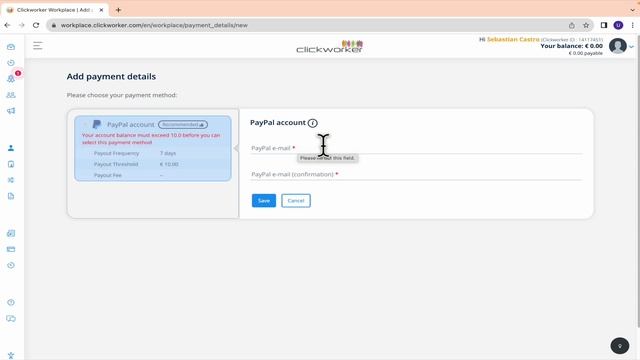Select the Clickworker Workplace tab
The height and width of the screenshot is (360, 640).
coord(56,10)
